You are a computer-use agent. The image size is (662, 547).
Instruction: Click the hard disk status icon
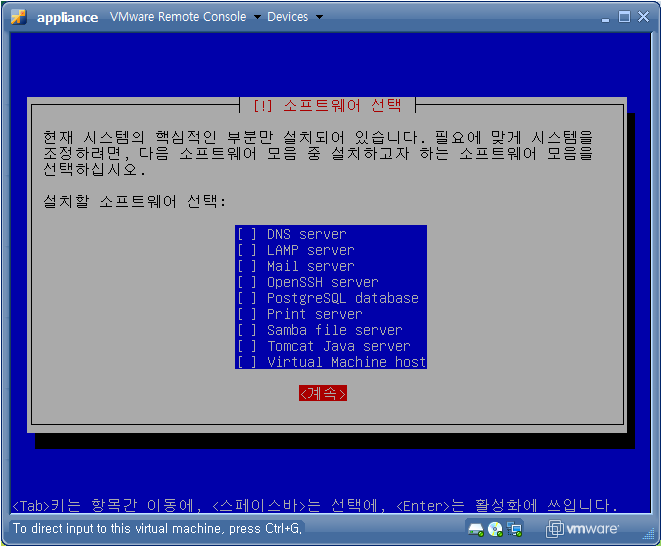(476, 529)
